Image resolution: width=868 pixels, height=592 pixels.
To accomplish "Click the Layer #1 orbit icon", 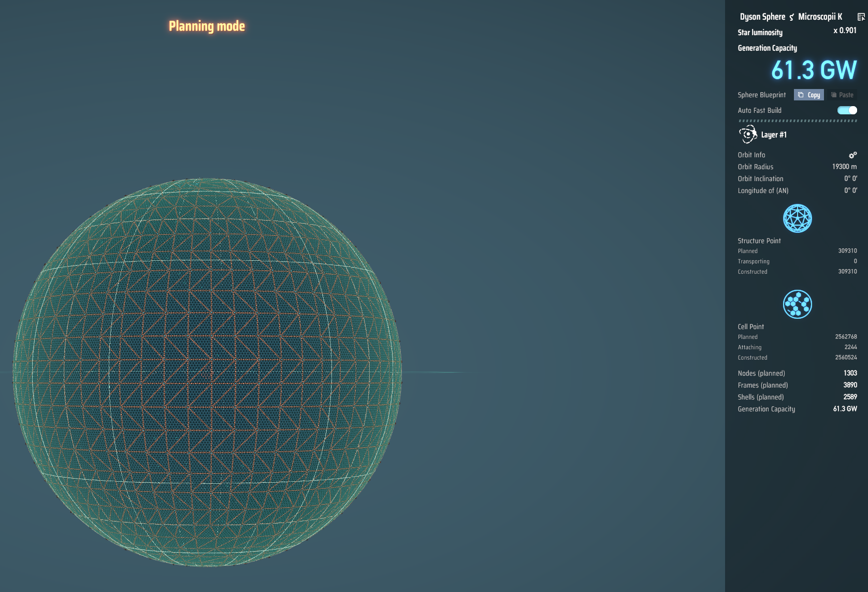I will [x=747, y=135].
